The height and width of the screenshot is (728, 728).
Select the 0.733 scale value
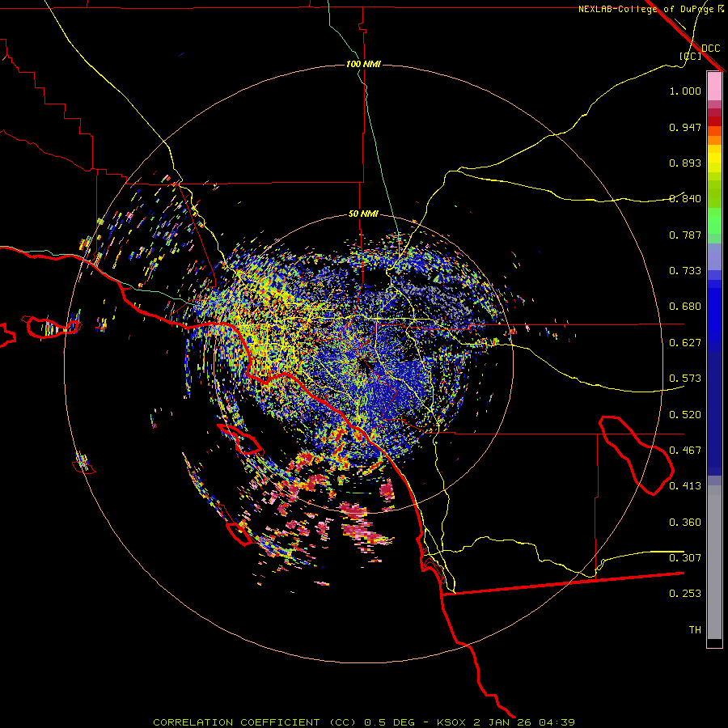point(685,271)
